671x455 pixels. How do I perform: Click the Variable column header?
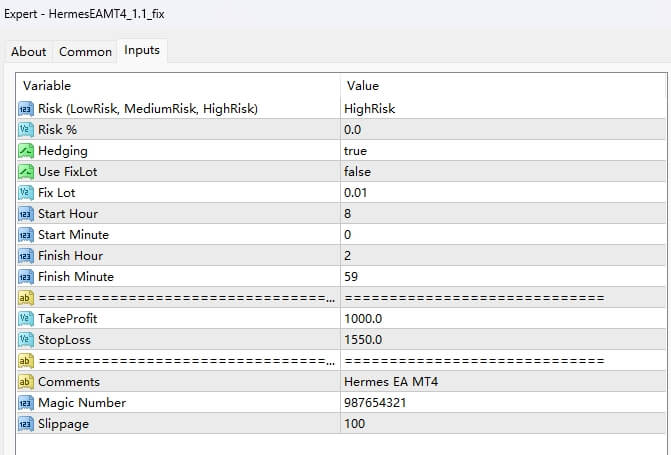pyautogui.click(x=178, y=86)
